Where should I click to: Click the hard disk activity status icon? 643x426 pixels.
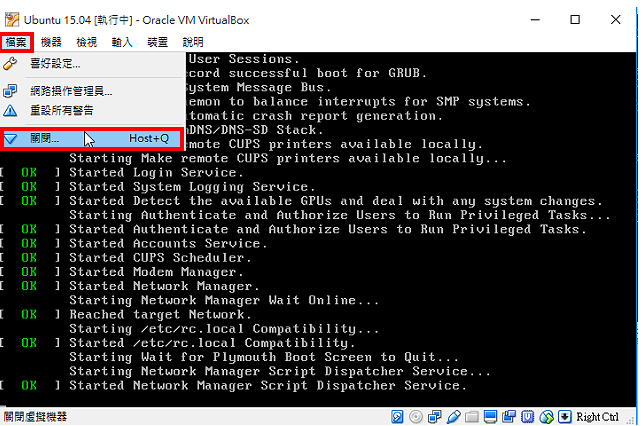tap(397, 417)
